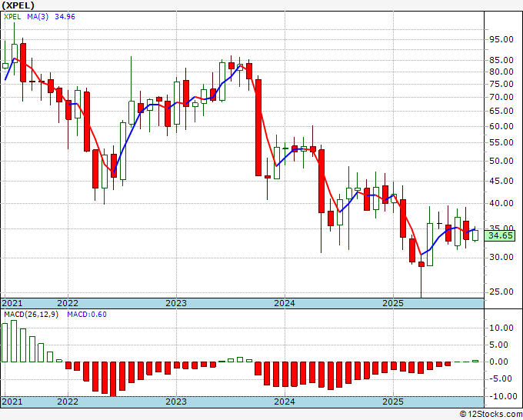Viewport: 523px width, 420px height.
Task: Click the 25.00 price axis label
Action: point(501,292)
